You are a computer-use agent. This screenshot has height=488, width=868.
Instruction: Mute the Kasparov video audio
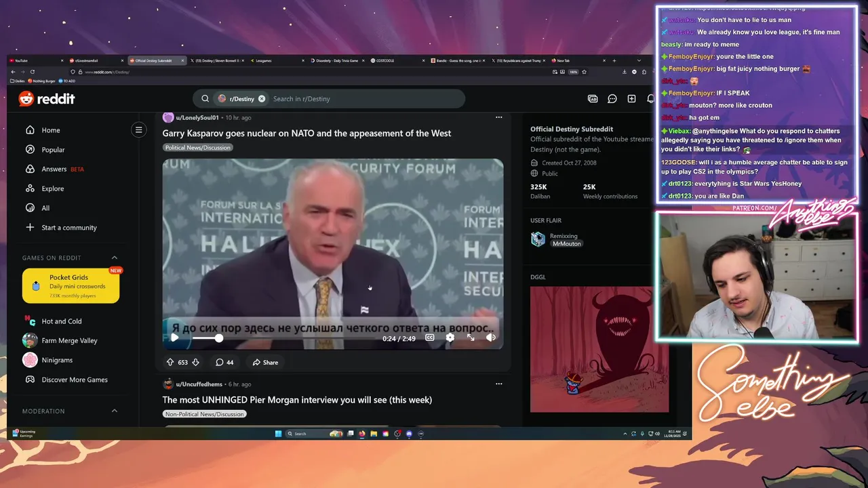(491, 338)
